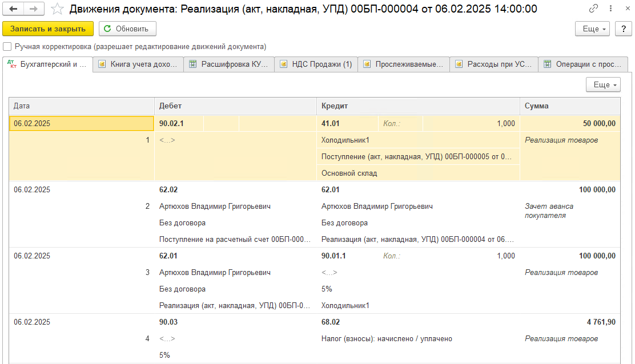The width and height of the screenshot is (635, 364).
Task: Open help with the question mark button
Action: pyautogui.click(x=623, y=29)
